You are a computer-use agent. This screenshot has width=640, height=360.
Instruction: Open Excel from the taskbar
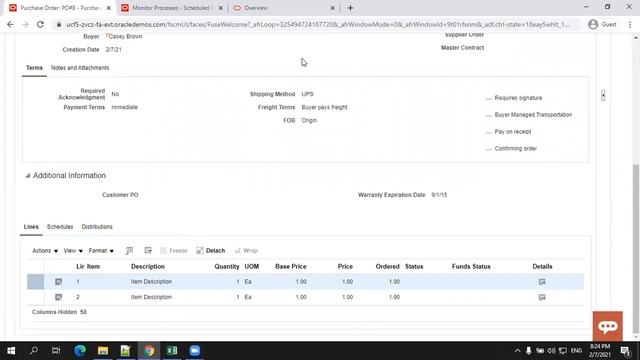172,351
